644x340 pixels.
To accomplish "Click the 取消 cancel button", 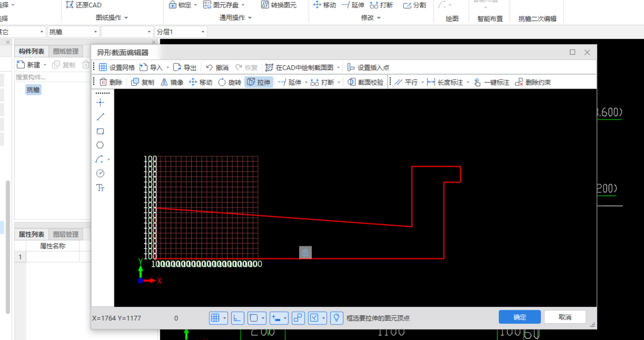I will tap(565, 317).
